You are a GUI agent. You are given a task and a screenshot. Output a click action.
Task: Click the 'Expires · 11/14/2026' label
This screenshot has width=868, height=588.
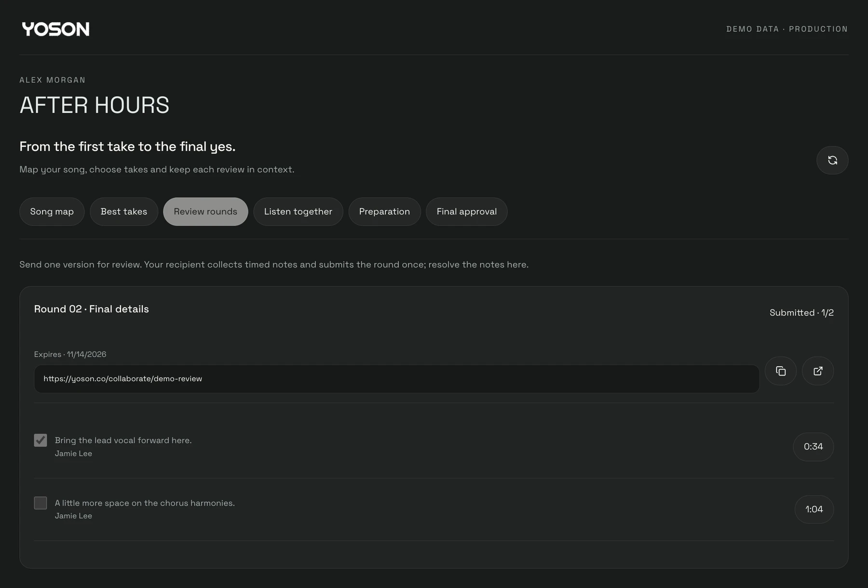pyautogui.click(x=70, y=354)
